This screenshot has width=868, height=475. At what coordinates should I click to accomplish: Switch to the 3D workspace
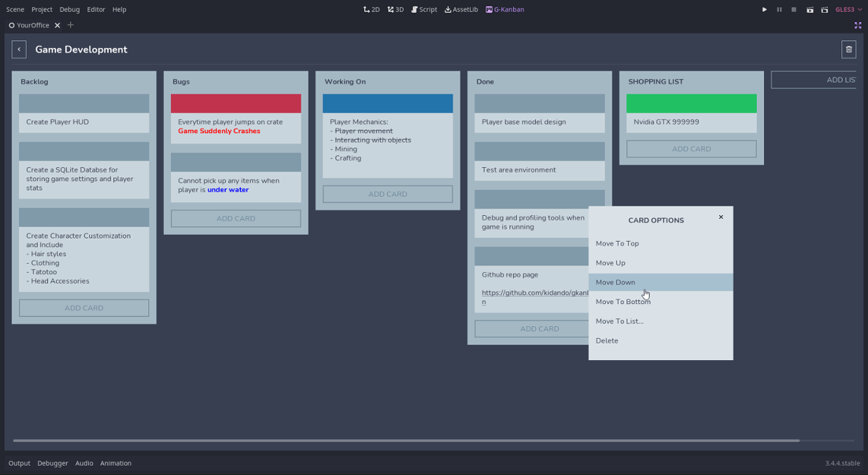click(x=395, y=9)
